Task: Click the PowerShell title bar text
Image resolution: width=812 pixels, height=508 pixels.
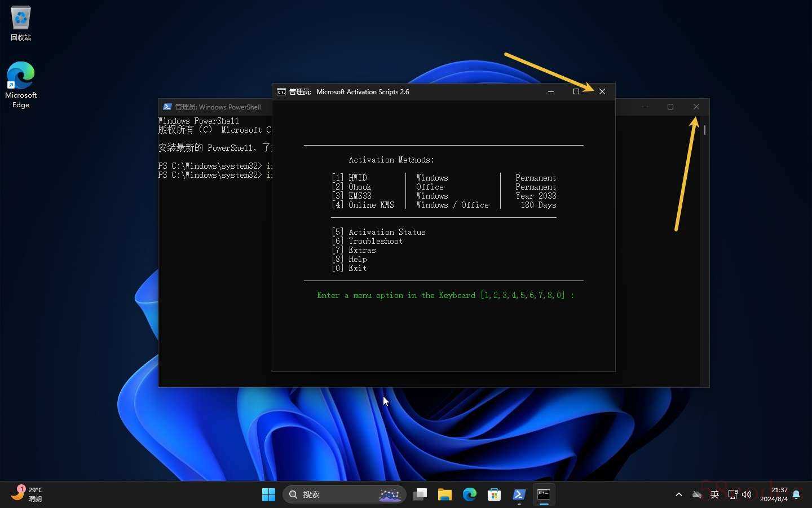Action: (x=218, y=107)
